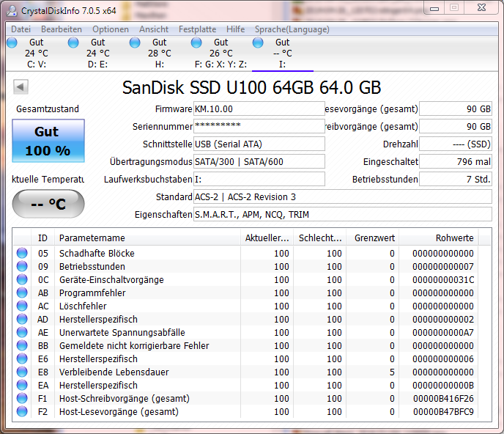Image resolution: width=504 pixels, height=434 pixels.
Task: Open the Hilfe menu
Action: [x=235, y=29]
